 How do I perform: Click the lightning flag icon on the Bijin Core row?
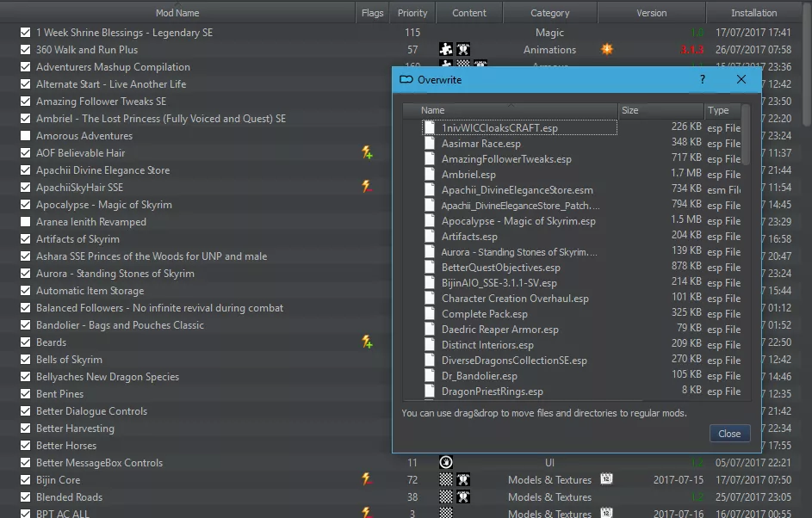[x=367, y=479]
